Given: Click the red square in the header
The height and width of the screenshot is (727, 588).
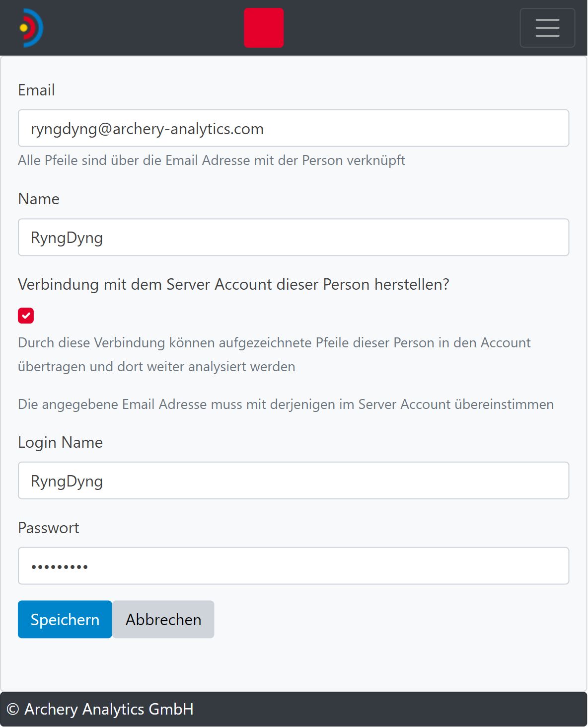Looking at the screenshot, I should (264, 28).
